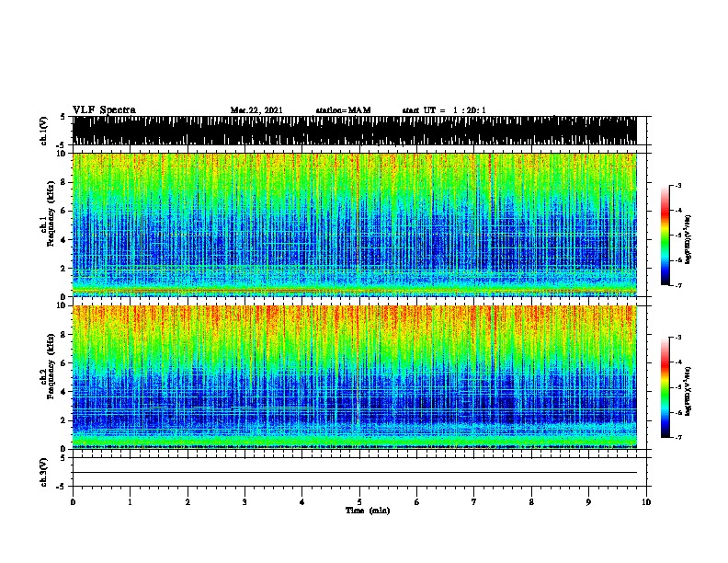Click the "-5" tick on ch.3(V) axis

pos(62,487)
